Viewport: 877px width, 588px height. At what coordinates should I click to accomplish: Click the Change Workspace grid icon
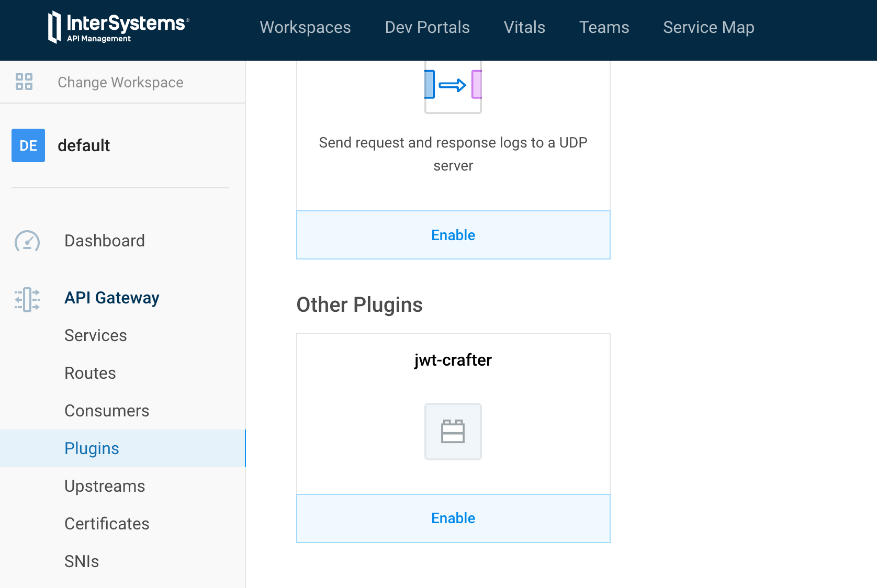tap(24, 82)
